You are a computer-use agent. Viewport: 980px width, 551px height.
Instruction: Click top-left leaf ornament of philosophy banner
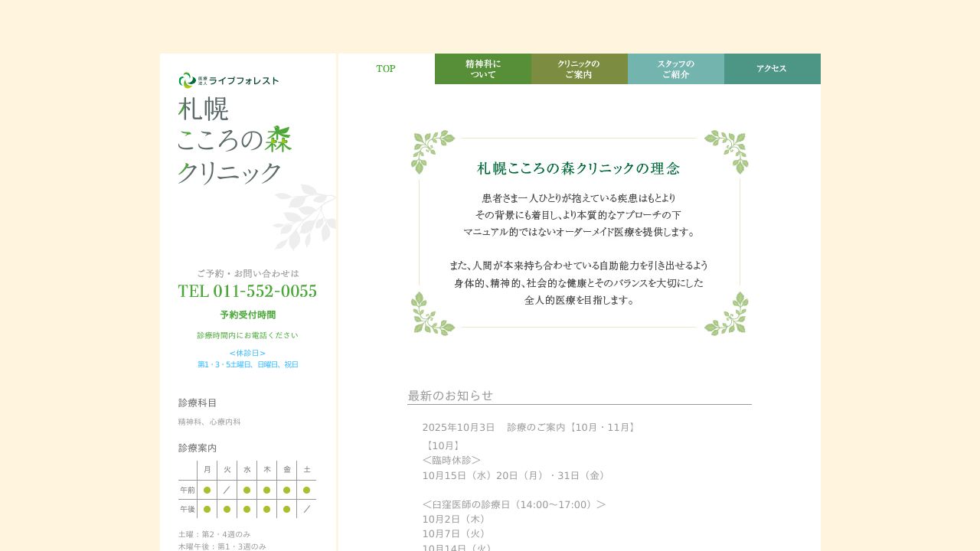(x=433, y=151)
